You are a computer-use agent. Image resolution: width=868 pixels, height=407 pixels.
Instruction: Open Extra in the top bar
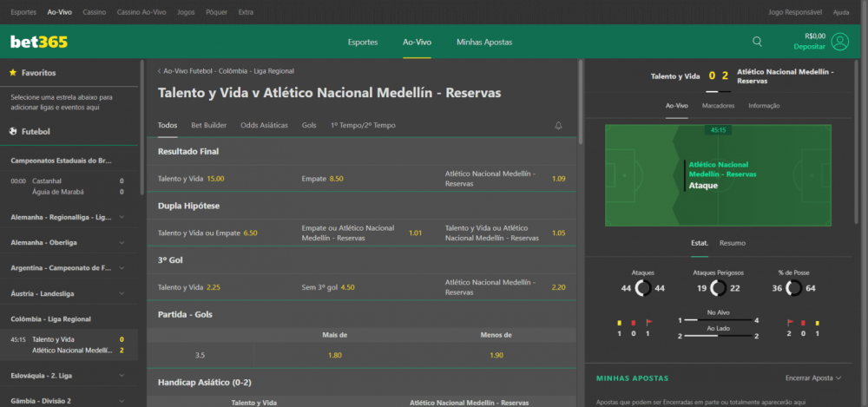click(246, 11)
